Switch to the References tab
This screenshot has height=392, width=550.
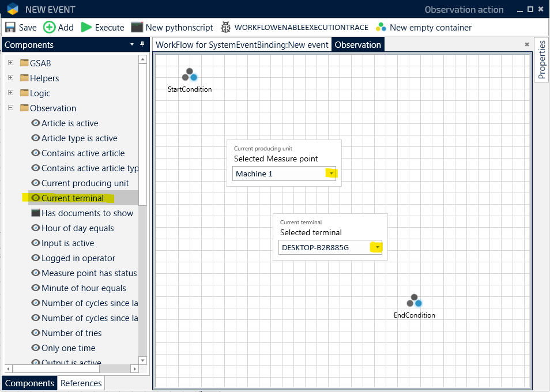tap(81, 383)
